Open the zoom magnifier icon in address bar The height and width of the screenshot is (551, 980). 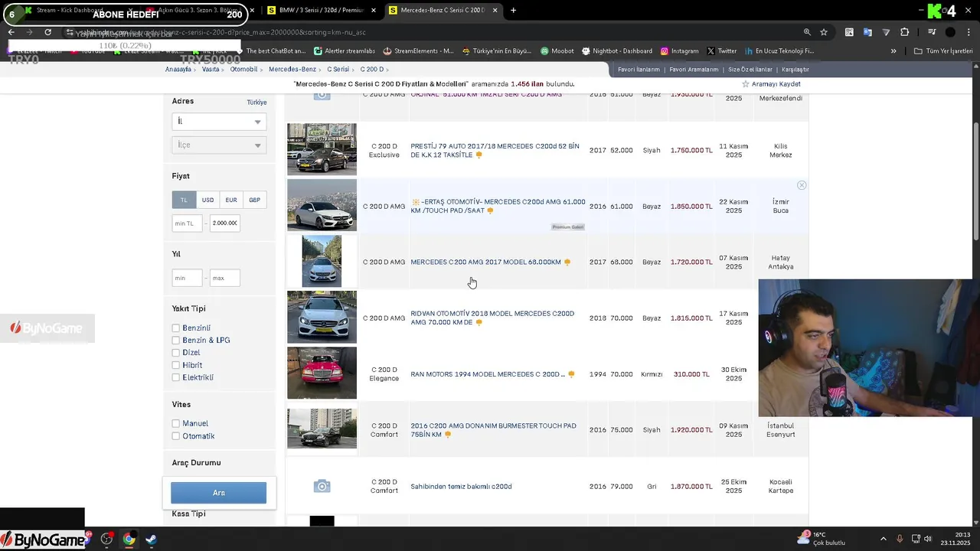pos(807,32)
